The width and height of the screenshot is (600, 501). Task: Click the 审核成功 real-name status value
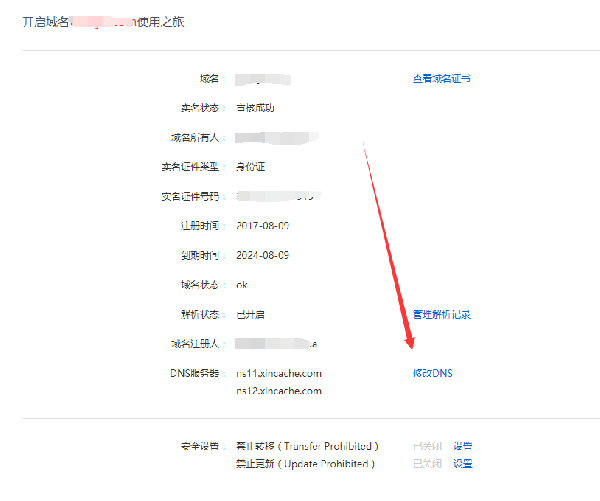(255, 108)
